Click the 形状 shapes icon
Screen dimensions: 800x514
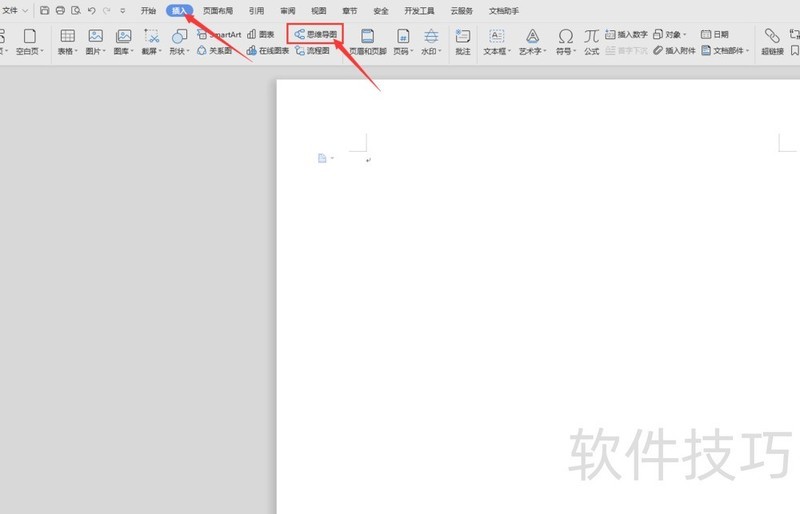179,36
